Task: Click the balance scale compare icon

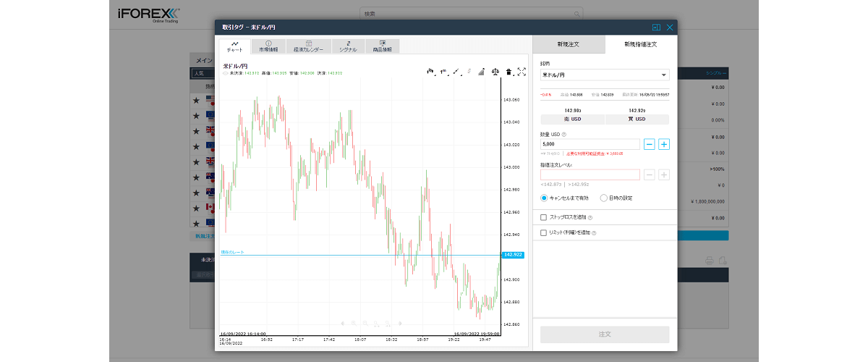Action: pyautogui.click(x=495, y=71)
